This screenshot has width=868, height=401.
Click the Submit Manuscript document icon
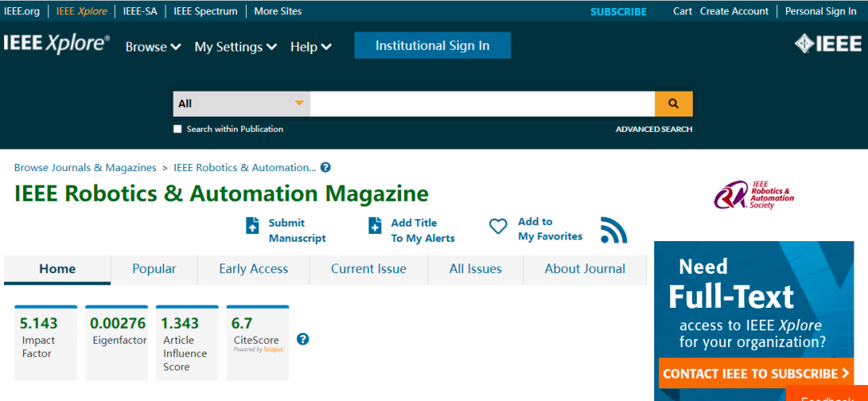click(x=252, y=226)
